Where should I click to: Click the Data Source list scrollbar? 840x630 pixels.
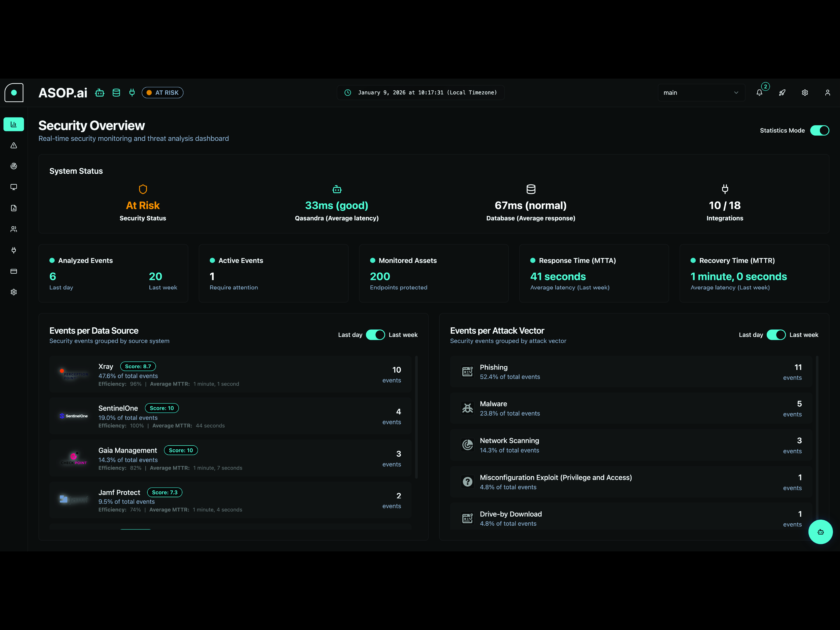(x=416, y=417)
